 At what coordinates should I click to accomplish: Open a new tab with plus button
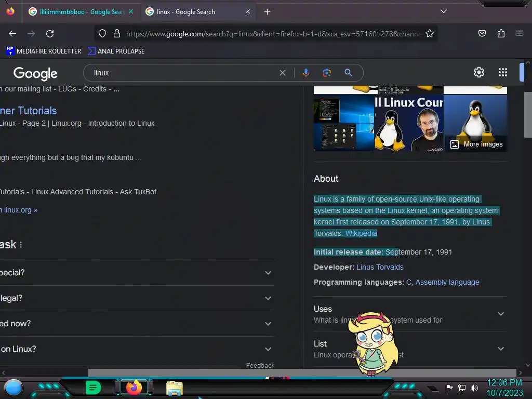268,12
